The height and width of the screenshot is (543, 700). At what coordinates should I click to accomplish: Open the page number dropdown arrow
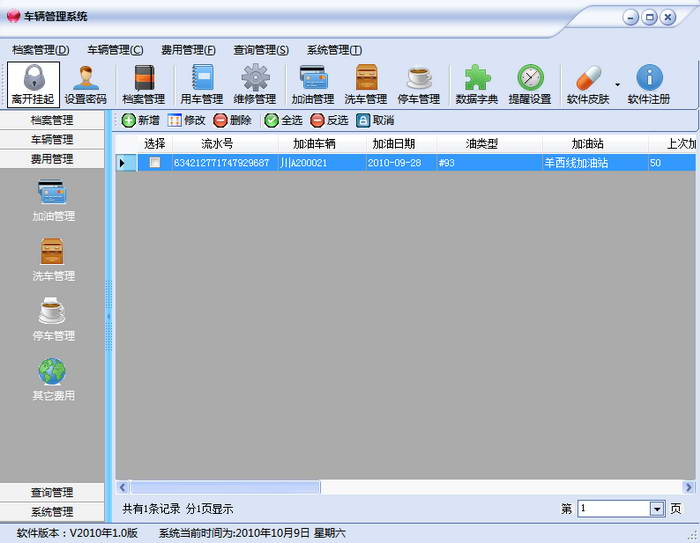657,509
